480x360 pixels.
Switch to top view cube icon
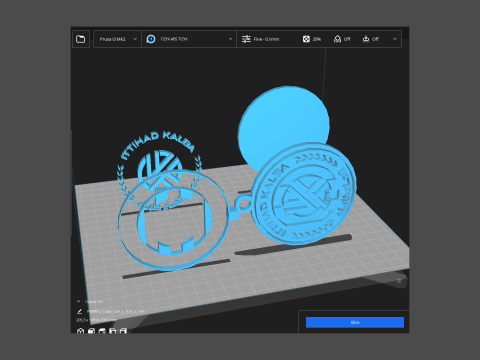coord(102,331)
